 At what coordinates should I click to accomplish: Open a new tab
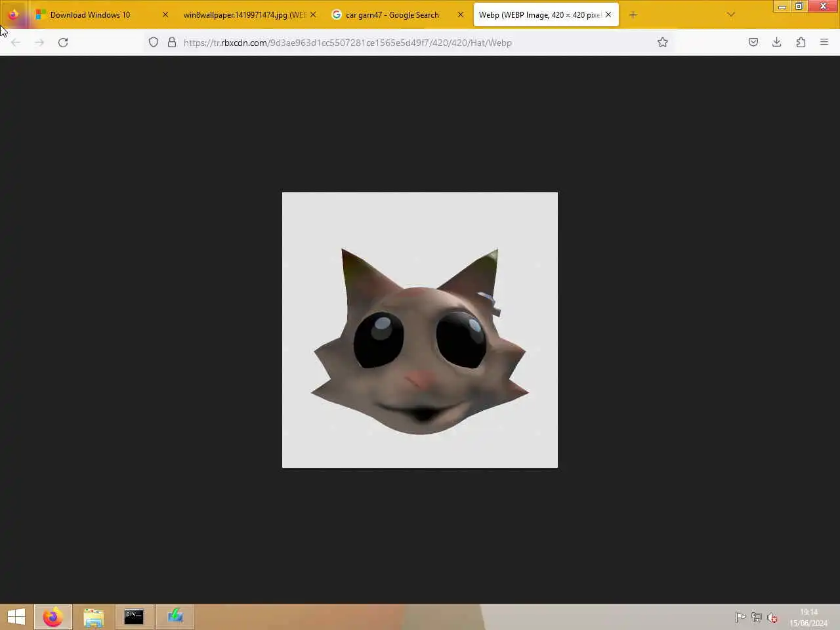pos(633,14)
